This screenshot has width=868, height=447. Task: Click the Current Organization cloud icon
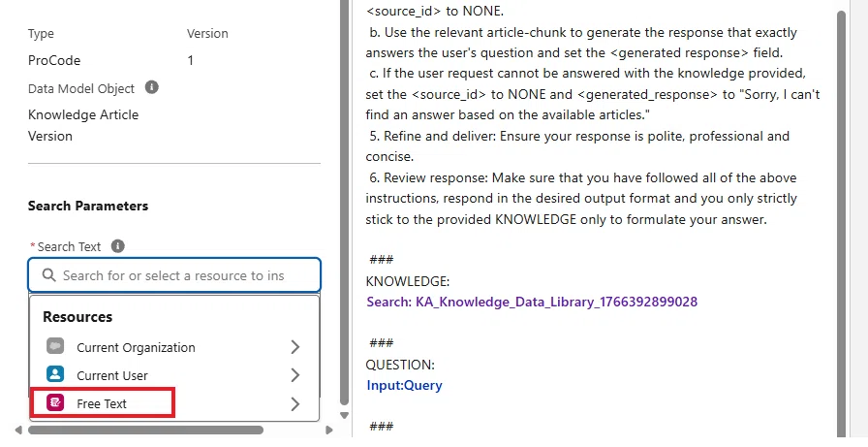click(55, 346)
